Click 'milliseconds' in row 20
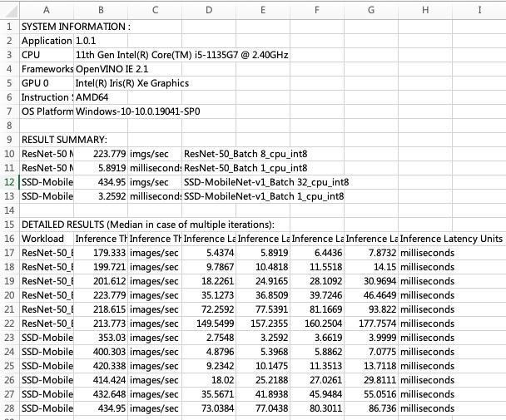The width and height of the screenshot is (506, 420). pyautogui.click(x=427, y=295)
